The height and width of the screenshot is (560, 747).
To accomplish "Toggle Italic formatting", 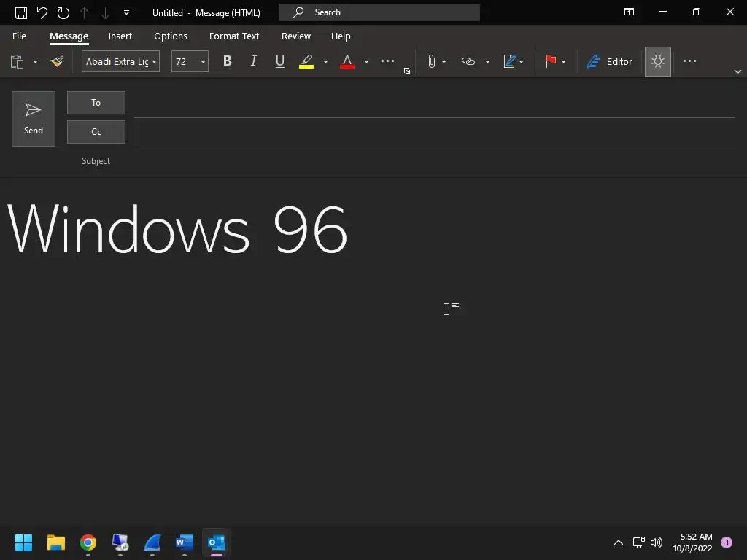I will click(253, 61).
